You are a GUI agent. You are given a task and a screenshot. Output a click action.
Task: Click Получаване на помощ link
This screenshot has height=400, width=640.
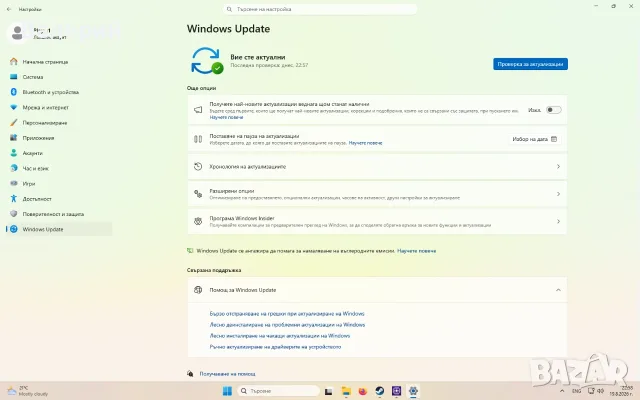(x=227, y=373)
